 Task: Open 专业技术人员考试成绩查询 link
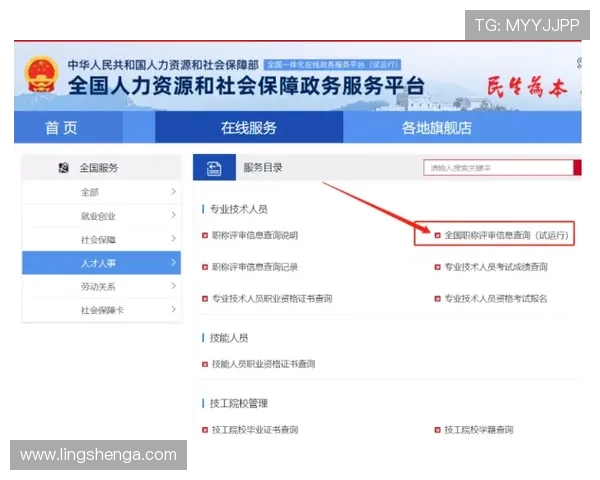496,267
